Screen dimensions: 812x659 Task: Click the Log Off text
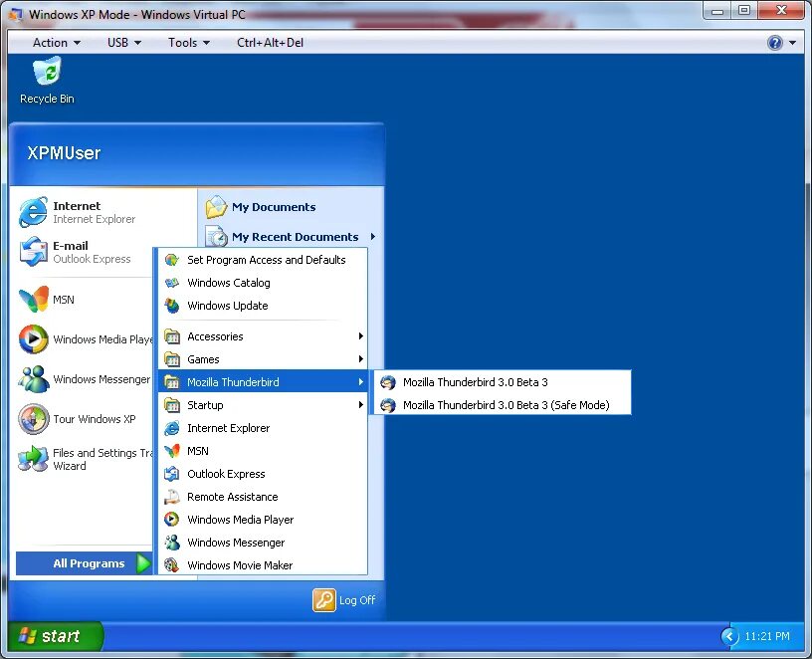click(x=357, y=600)
